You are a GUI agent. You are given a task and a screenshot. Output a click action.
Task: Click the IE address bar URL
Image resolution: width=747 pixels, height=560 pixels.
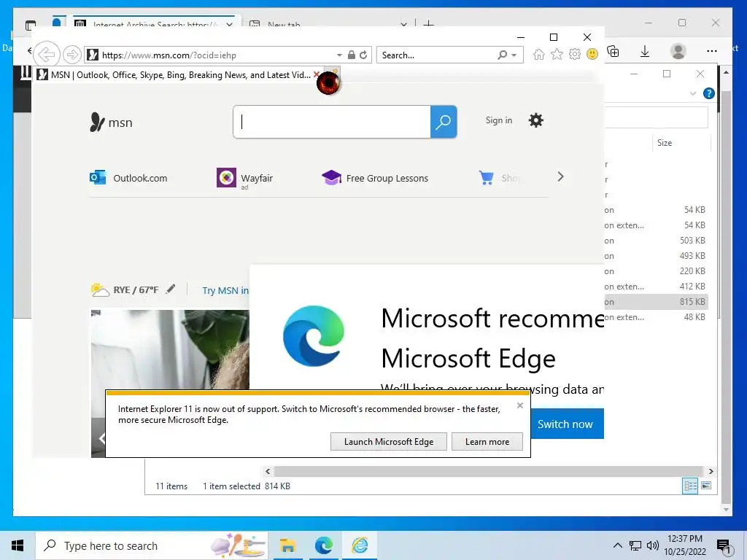click(169, 55)
